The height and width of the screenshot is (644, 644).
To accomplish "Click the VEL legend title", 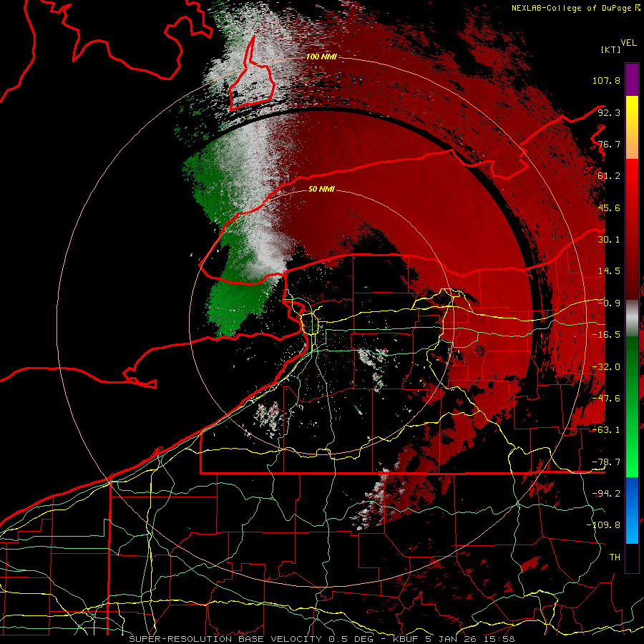I will coord(628,43).
